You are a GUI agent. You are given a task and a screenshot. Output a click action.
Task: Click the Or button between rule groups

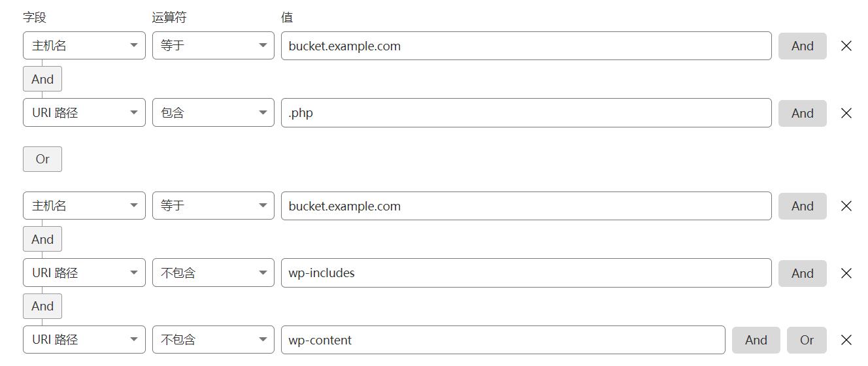(42, 159)
